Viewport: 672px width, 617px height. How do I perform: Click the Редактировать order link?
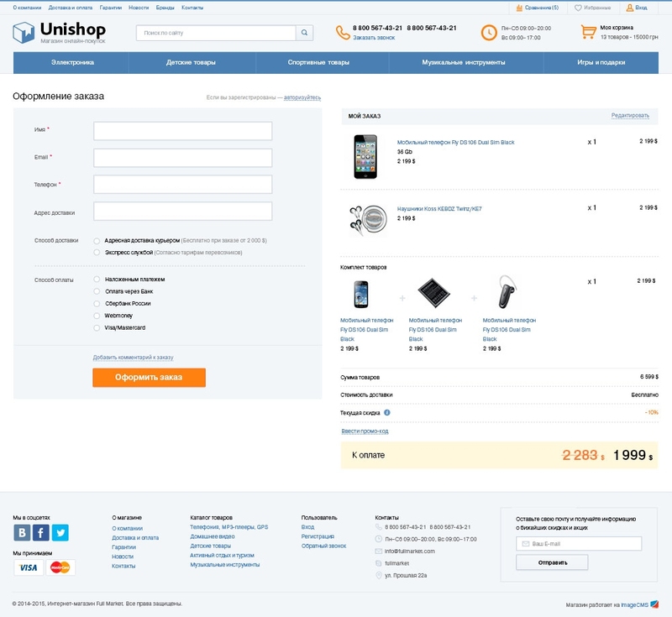coord(629,116)
